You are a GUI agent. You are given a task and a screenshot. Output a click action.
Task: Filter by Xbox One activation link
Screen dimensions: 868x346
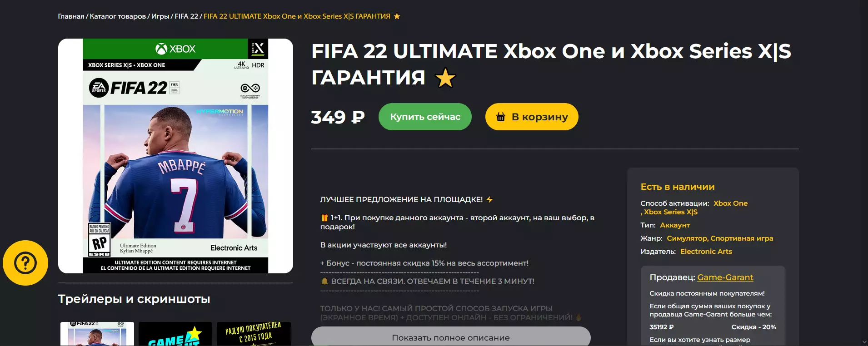[730, 203]
